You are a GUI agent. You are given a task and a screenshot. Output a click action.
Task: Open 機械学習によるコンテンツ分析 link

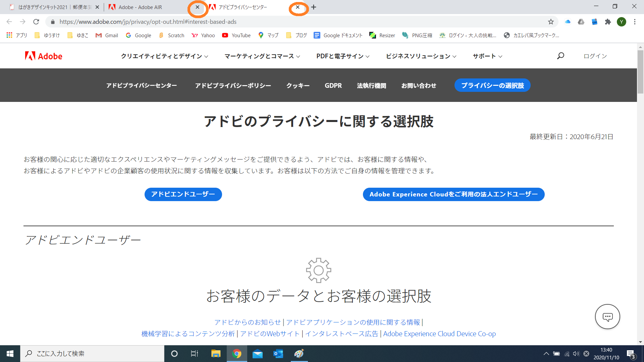tap(188, 334)
